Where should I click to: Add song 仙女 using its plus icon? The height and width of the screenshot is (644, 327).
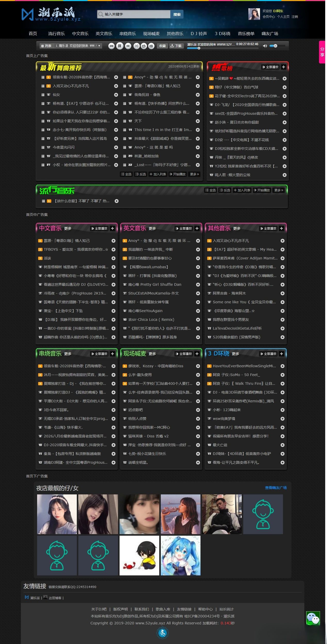click(116, 95)
